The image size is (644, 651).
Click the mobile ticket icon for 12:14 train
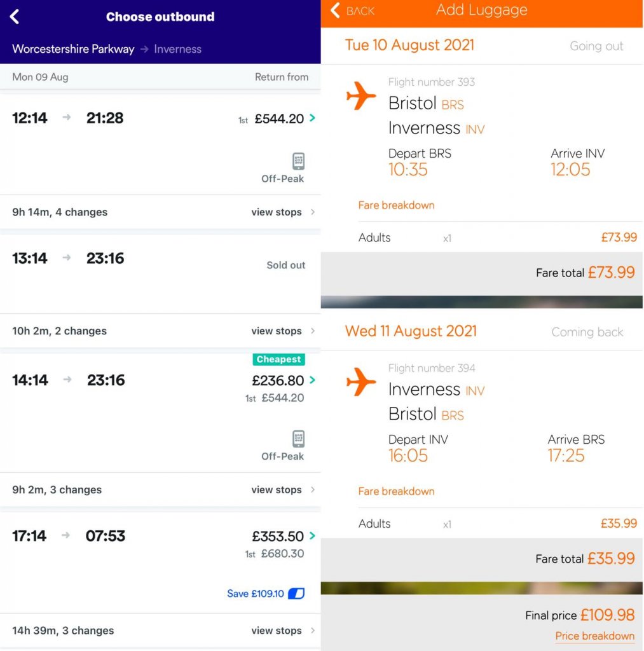(298, 161)
